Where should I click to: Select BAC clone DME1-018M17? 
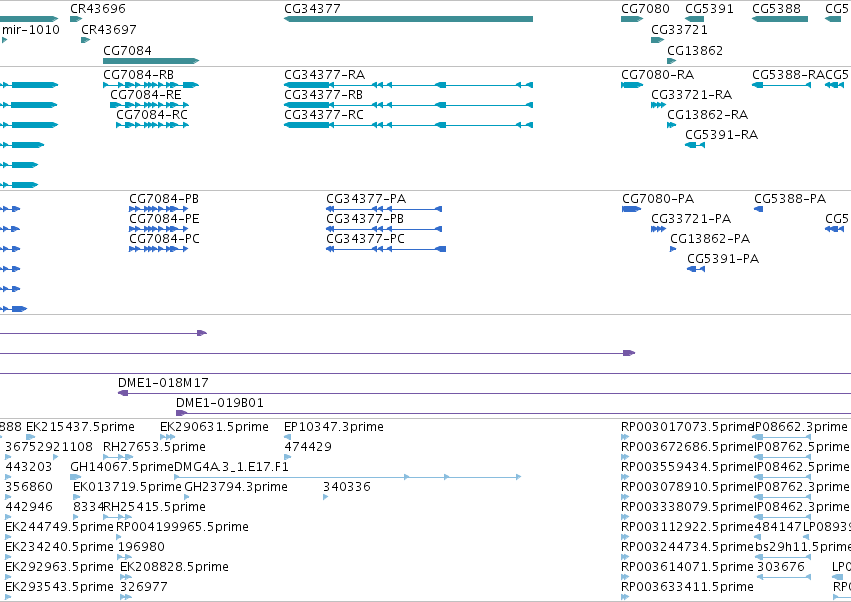163,383
